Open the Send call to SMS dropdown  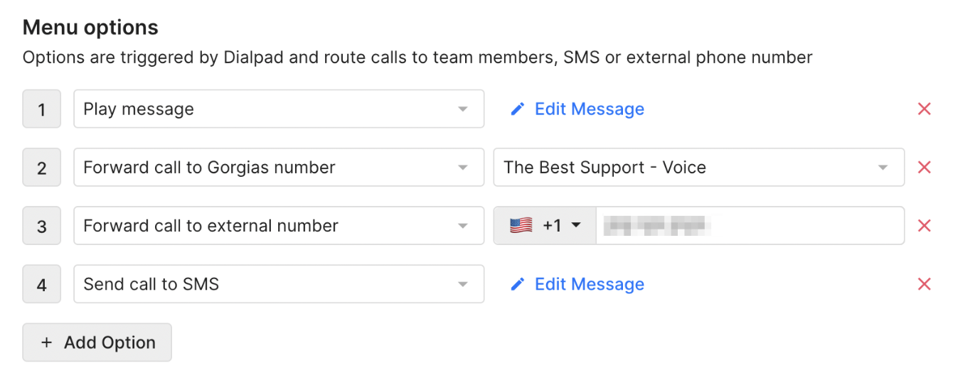point(279,284)
